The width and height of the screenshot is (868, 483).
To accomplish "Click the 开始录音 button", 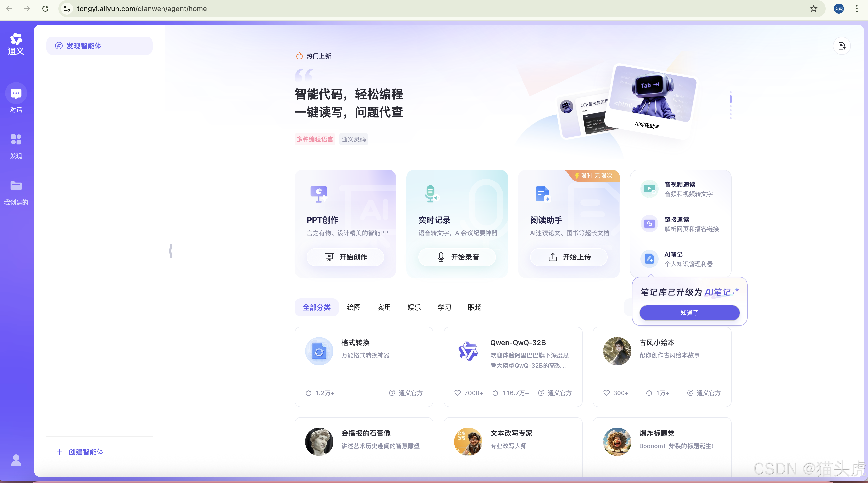I will tap(457, 257).
